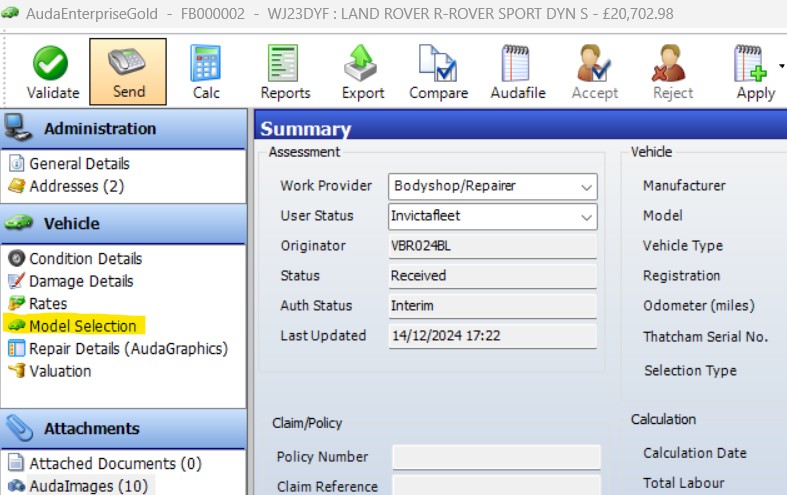
Task: Click the Repair Details panel icon
Action: click(x=17, y=348)
